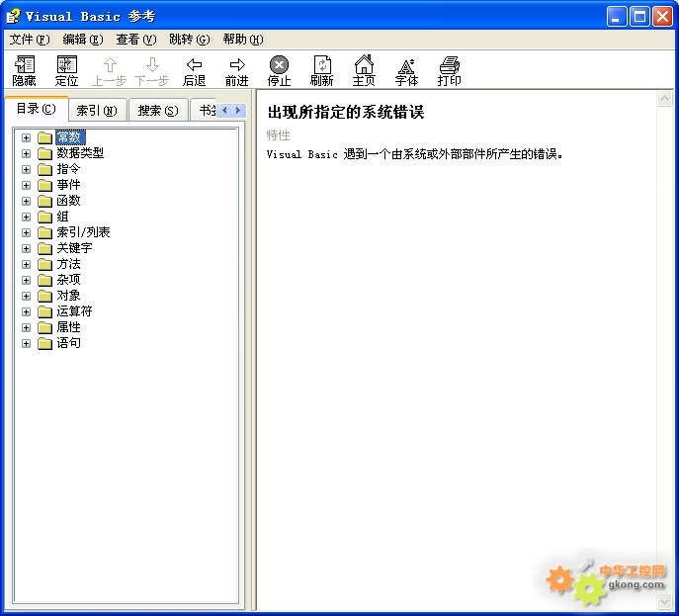
Task: Click the heading 出现所指定的系统错误
Action: coord(346,112)
